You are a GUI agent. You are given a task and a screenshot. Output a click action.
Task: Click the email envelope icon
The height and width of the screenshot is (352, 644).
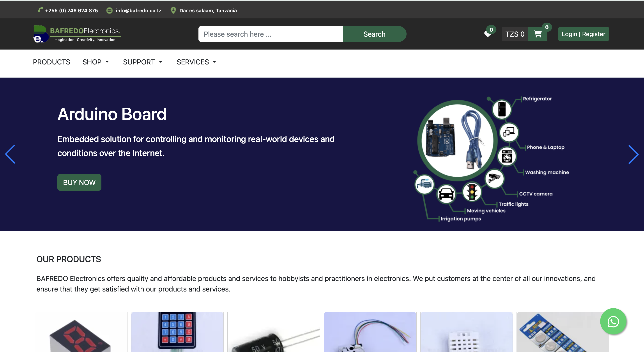[109, 10]
